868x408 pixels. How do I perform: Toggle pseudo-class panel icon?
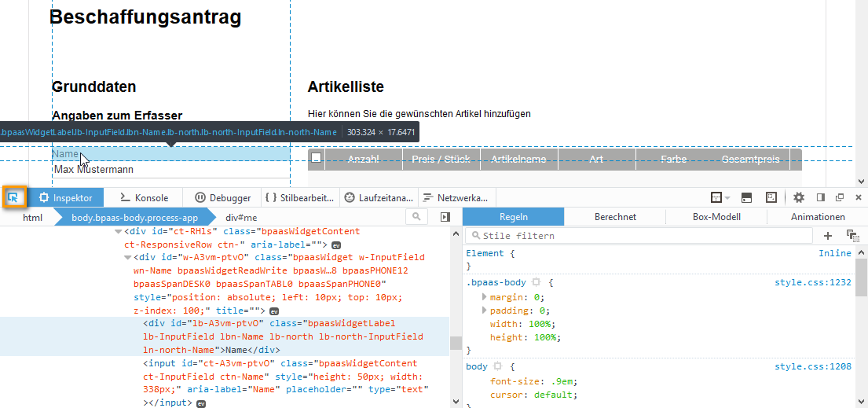point(852,235)
